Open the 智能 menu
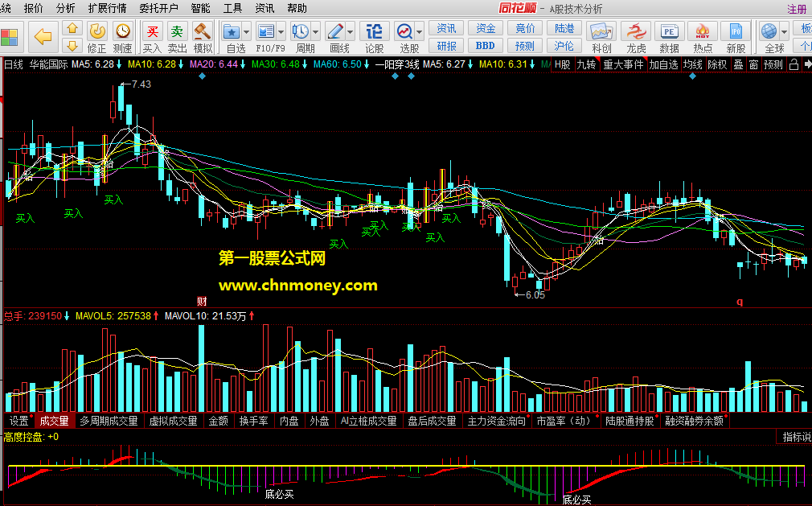 pyautogui.click(x=200, y=8)
